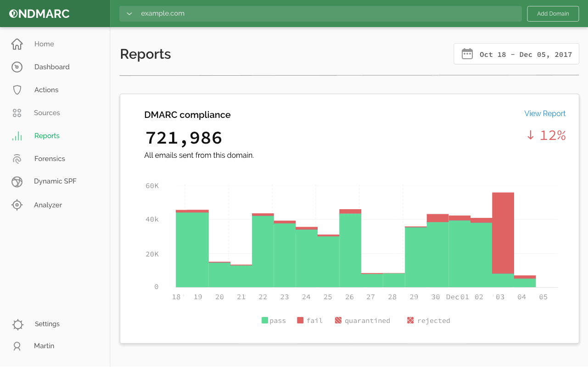Click the Dynamic SPF globe icon

tap(17, 182)
